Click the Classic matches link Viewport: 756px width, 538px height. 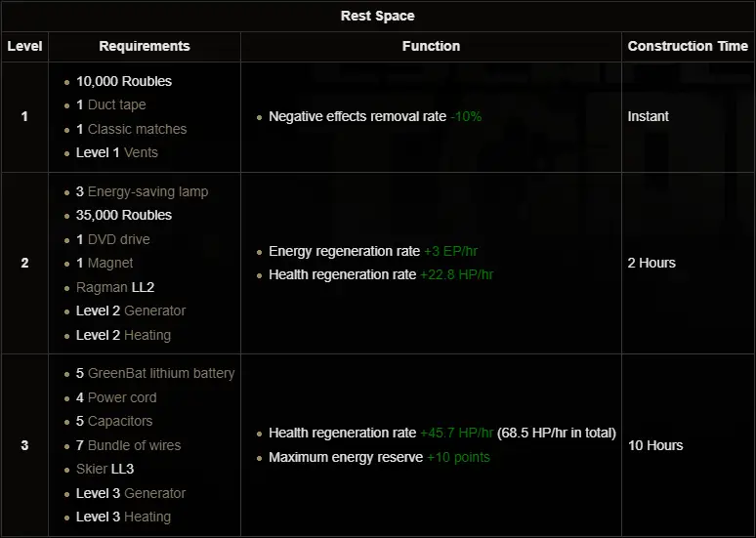click(x=137, y=129)
